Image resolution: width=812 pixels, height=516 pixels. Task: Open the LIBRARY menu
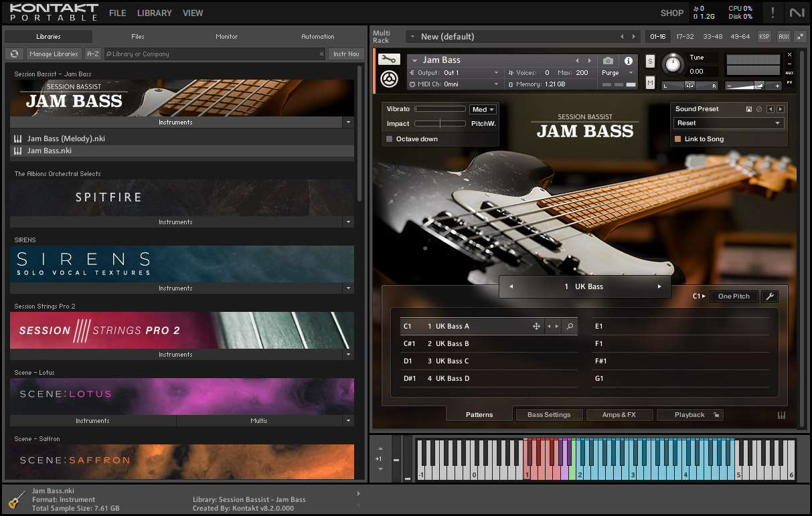pyautogui.click(x=155, y=13)
